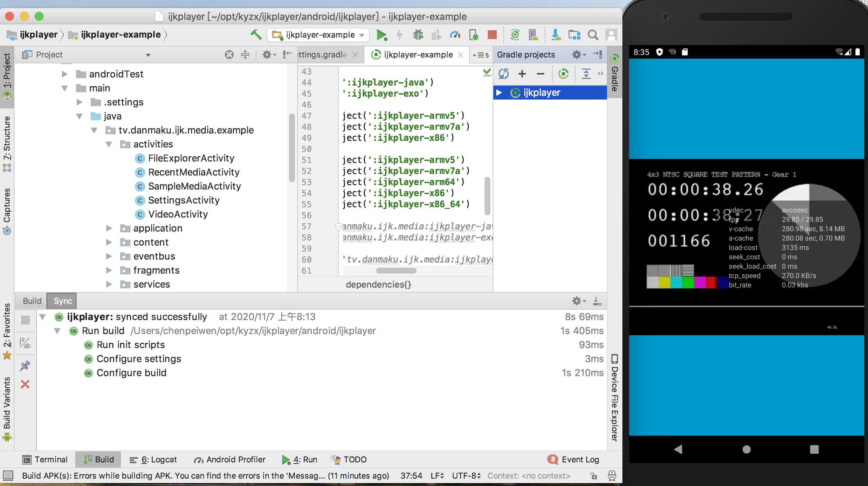
Task: Expand the application package folder
Action: (x=109, y=228)
